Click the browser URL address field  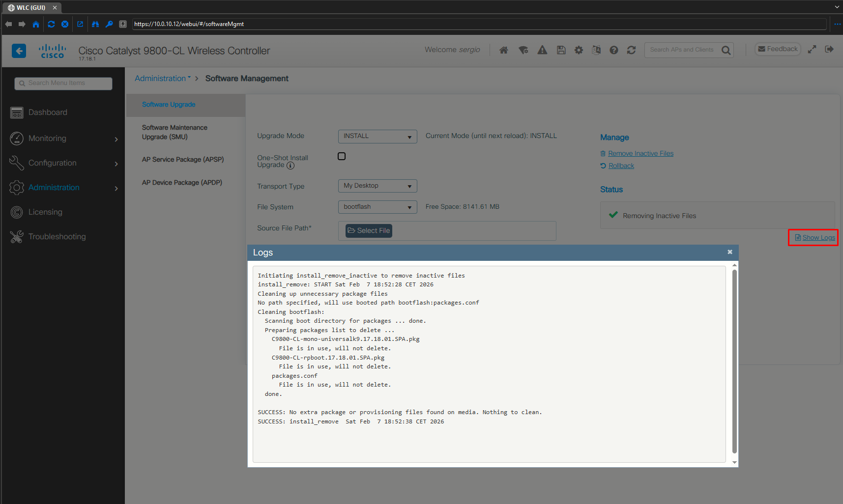click(479, 24)
